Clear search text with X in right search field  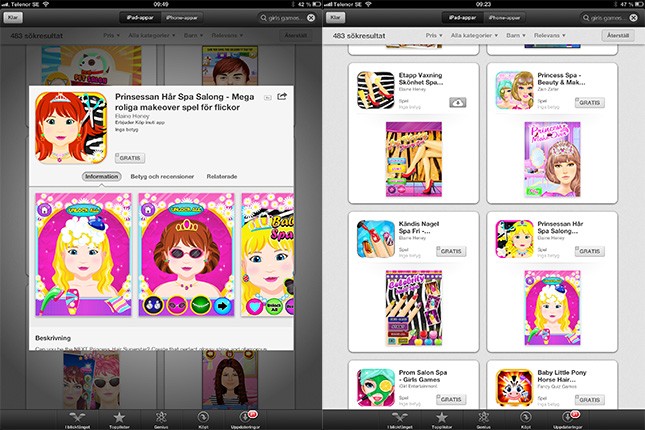[x=634, y=18]
